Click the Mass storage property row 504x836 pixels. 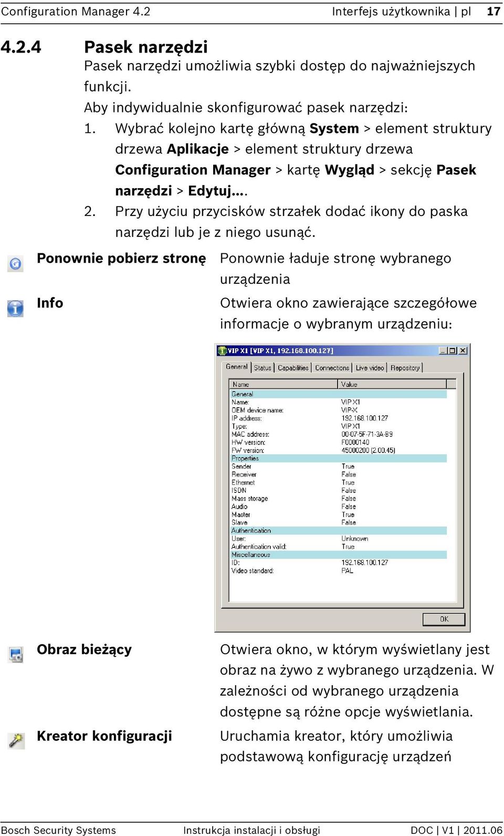[x=339, y=499]
